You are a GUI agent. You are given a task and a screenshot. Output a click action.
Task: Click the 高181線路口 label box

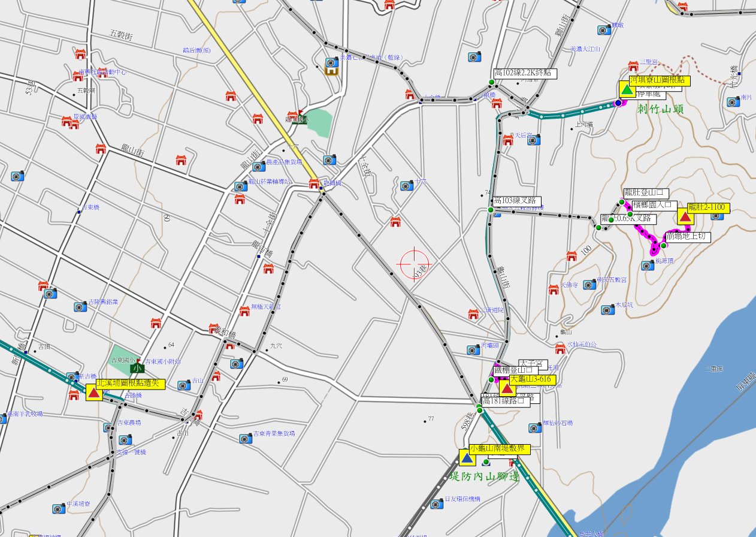click(x=506, y=401)
